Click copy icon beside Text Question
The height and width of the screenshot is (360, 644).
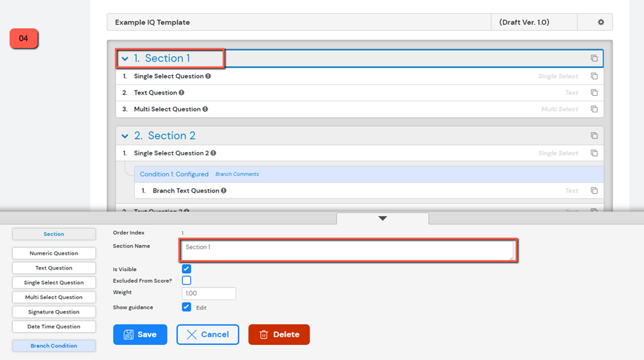(x=594, y=93)
